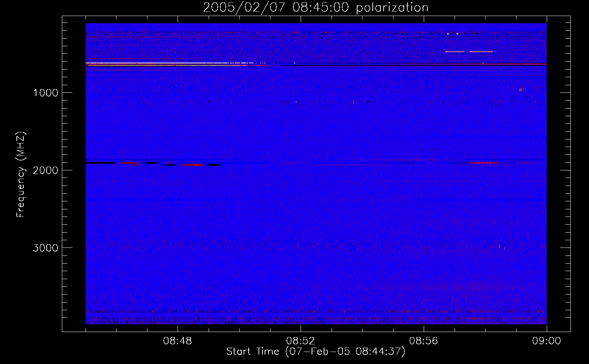Image resolution: width=589 pixels, height=364 pixels.
Task: Click the plot title '2005/02/07 08:45:00 polarization'
Action: [316, 8]
